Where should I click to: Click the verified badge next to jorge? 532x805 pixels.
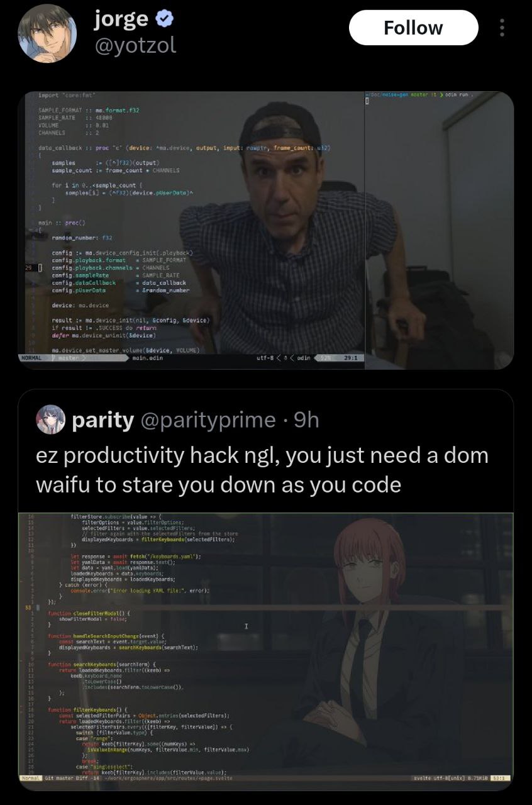point(165,20)
